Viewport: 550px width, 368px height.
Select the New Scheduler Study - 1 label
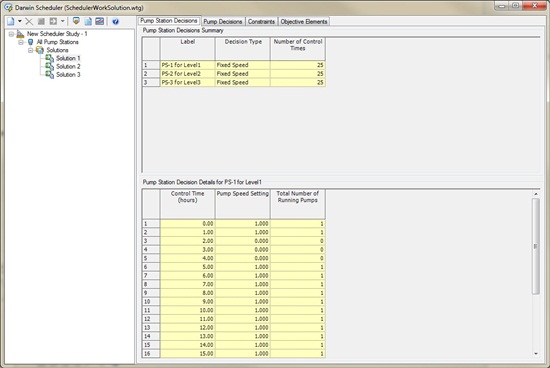pyautogui.click(x=57, y=34)
